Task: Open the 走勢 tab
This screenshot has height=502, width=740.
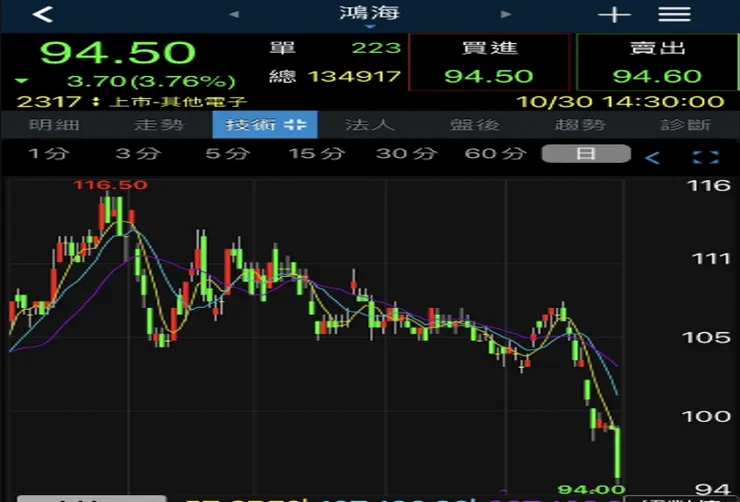Action: pyautogui.click(x=159, y=125)
